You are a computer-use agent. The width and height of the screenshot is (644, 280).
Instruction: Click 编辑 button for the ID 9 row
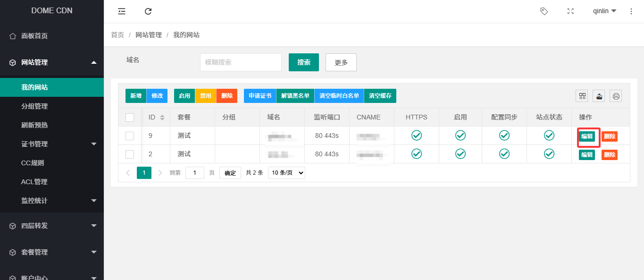point(586,136)
